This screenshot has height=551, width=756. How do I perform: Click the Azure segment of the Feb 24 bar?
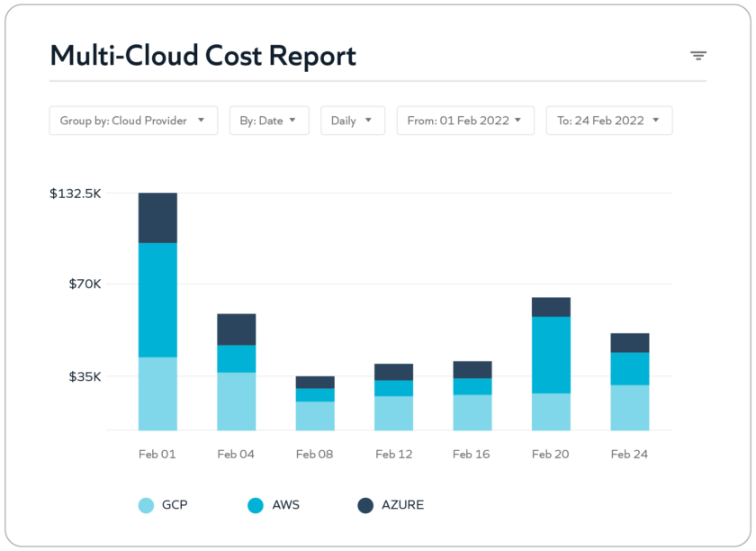[x=629, y=342]
